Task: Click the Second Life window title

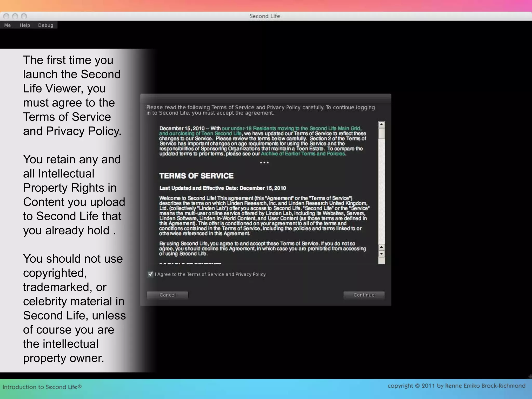Action: point(265,16)
